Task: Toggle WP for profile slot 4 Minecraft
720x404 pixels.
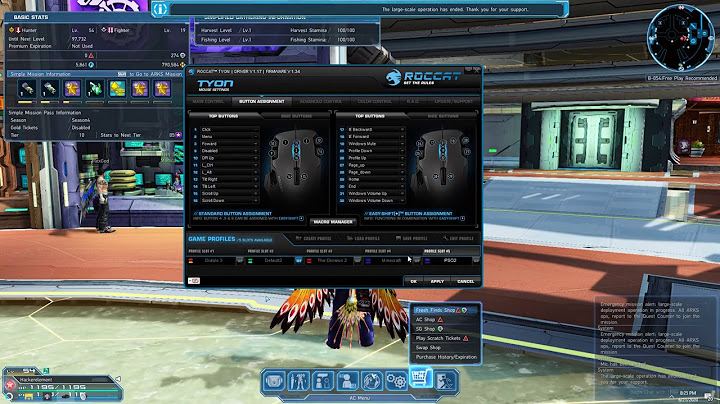Action: tap(416, 260)
